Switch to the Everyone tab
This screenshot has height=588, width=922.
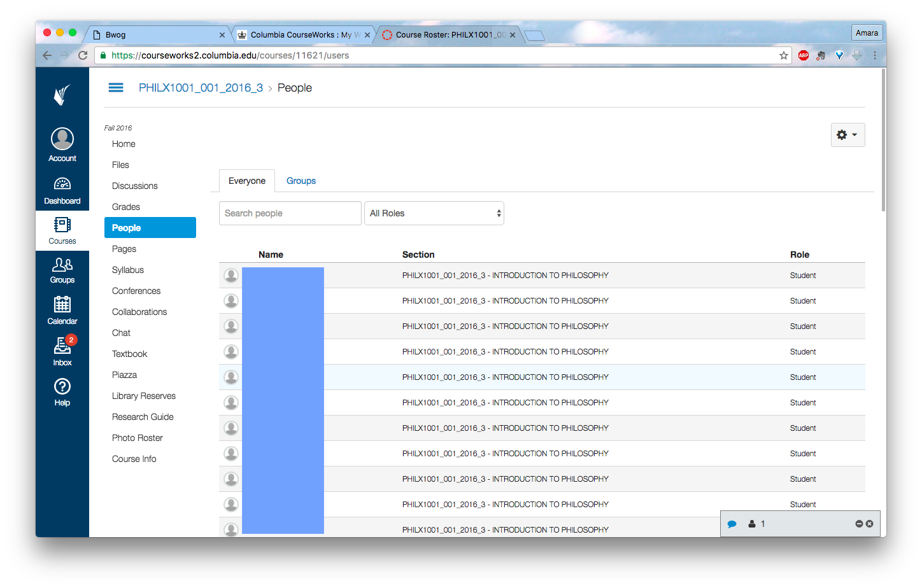tap(247, 181)
